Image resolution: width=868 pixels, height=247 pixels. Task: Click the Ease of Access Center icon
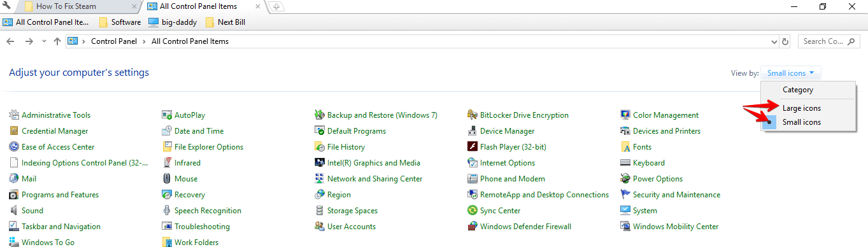pos(14,147)
